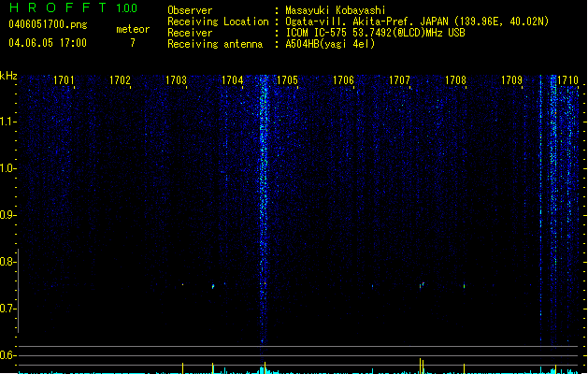
Task: Click the 0.9 kHz frequency label
Action: pyautogui.click(x=7, y=215)
